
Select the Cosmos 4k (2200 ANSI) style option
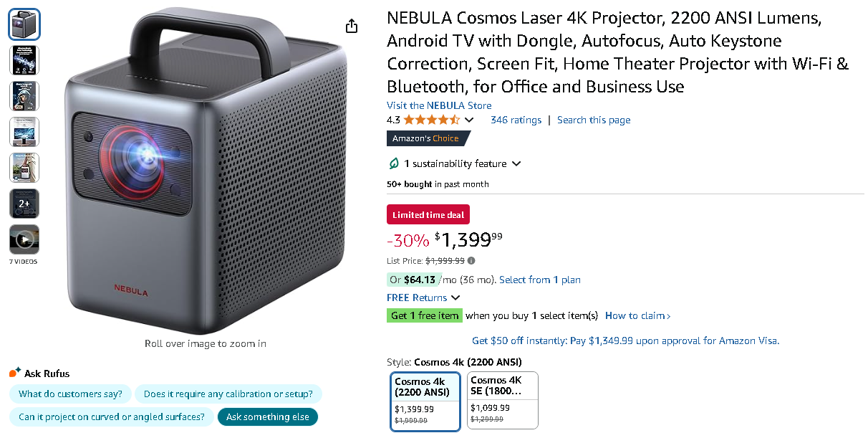(425, 400)
